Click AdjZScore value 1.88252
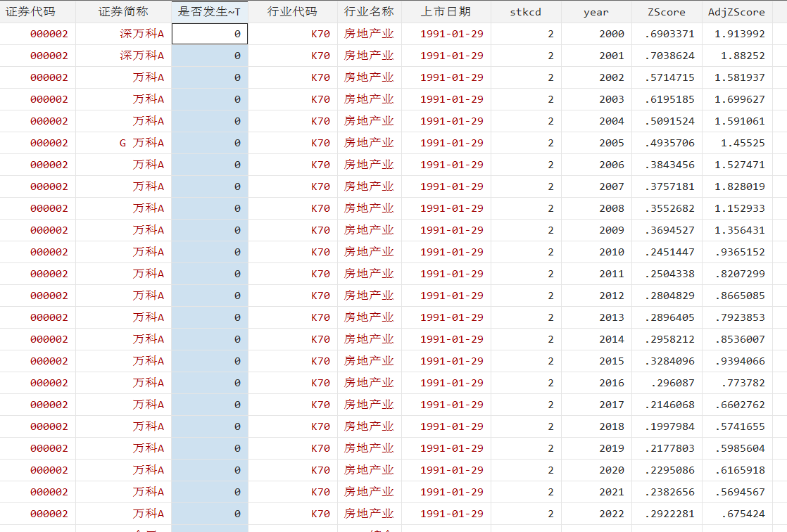Image resolution: width=787 pixels, height=532 pixels. tap(743, 56)
